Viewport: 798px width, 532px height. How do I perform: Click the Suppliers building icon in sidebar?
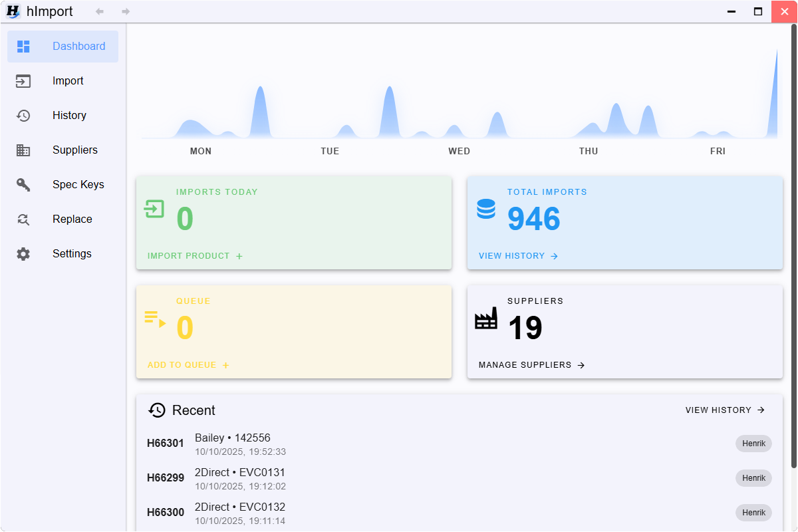[x=23, y=150]
